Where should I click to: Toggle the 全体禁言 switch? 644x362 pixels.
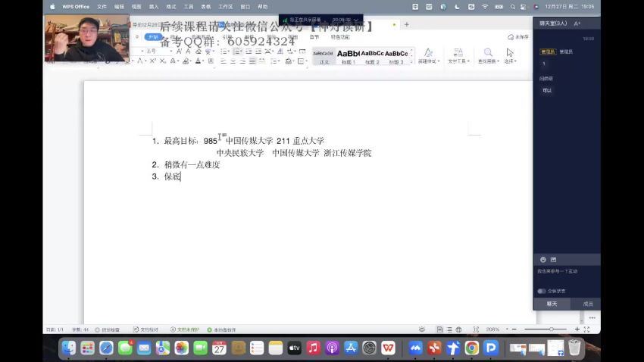(541, 291)
